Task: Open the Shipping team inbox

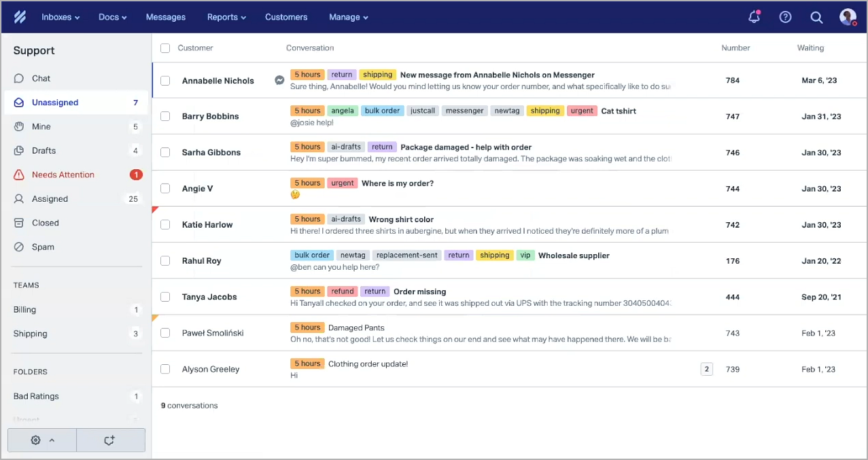Action: [30, 334]
